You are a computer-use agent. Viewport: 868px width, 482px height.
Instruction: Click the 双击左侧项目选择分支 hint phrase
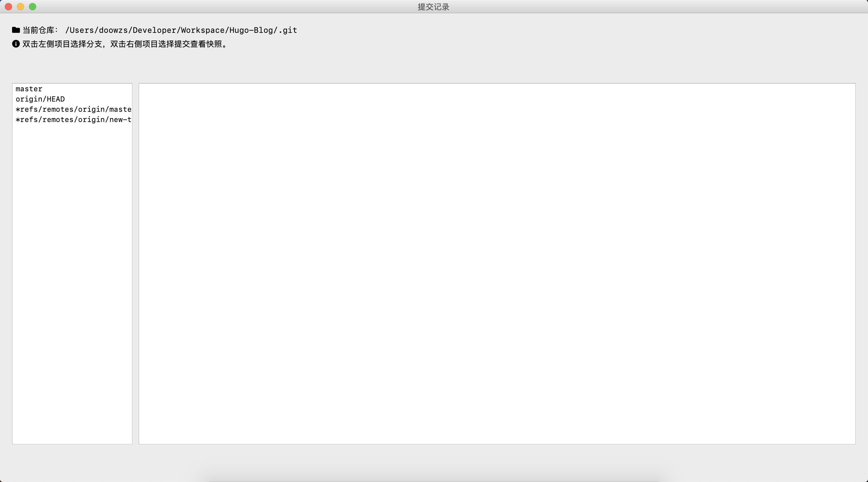(x=62, y=44)
